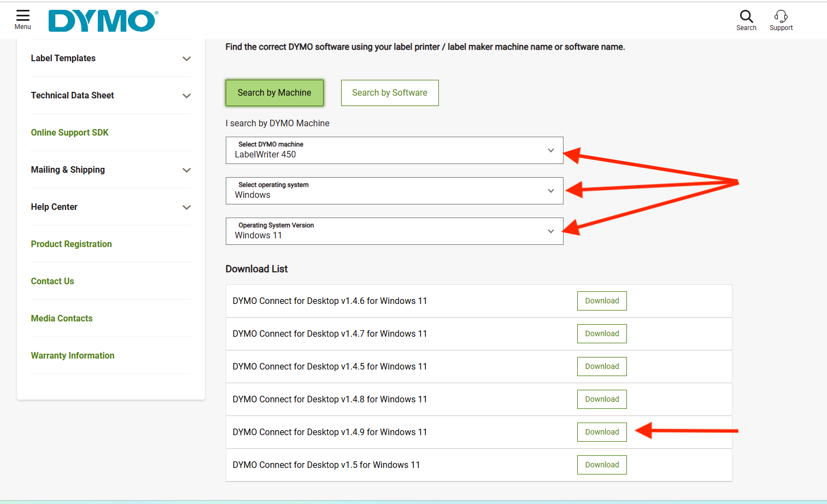This screenshot has height=504, width=827.
Task: Expand the Technical Data Sheet section
Action: [186, 96]
